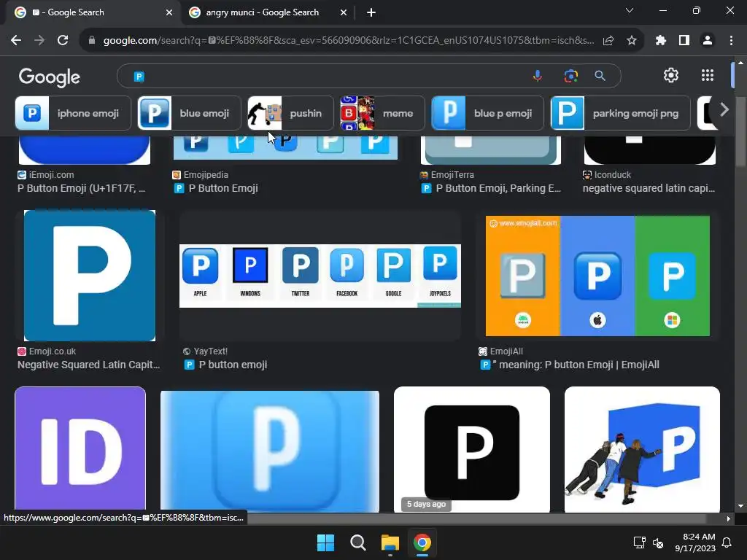This screenshot has height=560, width=747.
Task: Open a new browser tab with plus button
Action: click(x=371, y=13)
